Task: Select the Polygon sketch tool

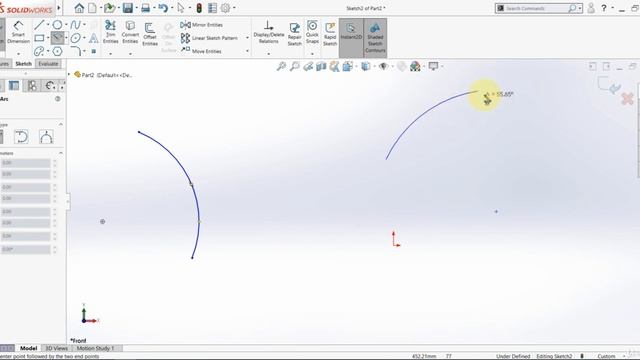Action: (58, 51)
